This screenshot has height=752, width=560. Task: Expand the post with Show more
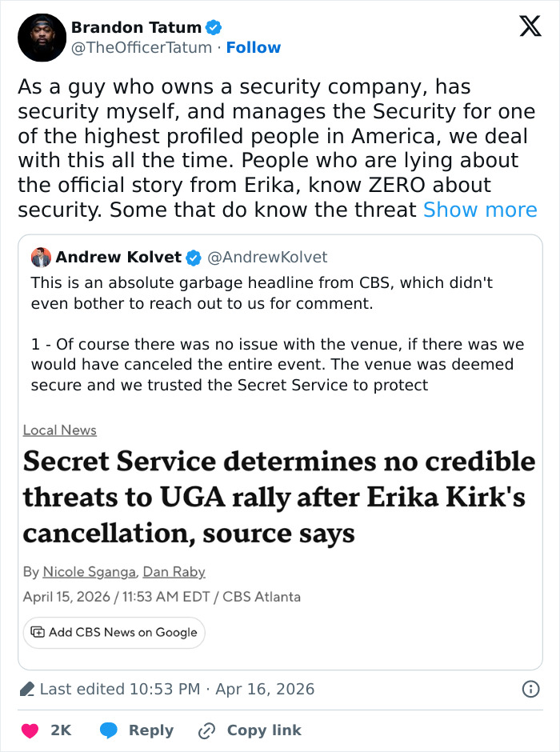(x=480, y=210)
